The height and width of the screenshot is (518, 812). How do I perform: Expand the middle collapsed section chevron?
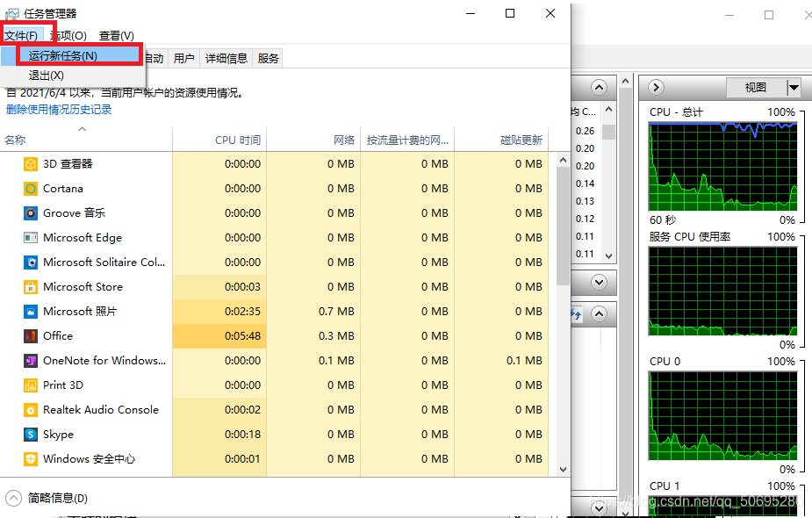pos(600,283)
